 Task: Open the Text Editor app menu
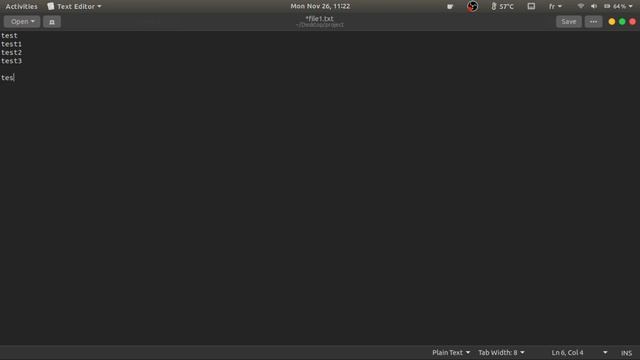point(74,7)
